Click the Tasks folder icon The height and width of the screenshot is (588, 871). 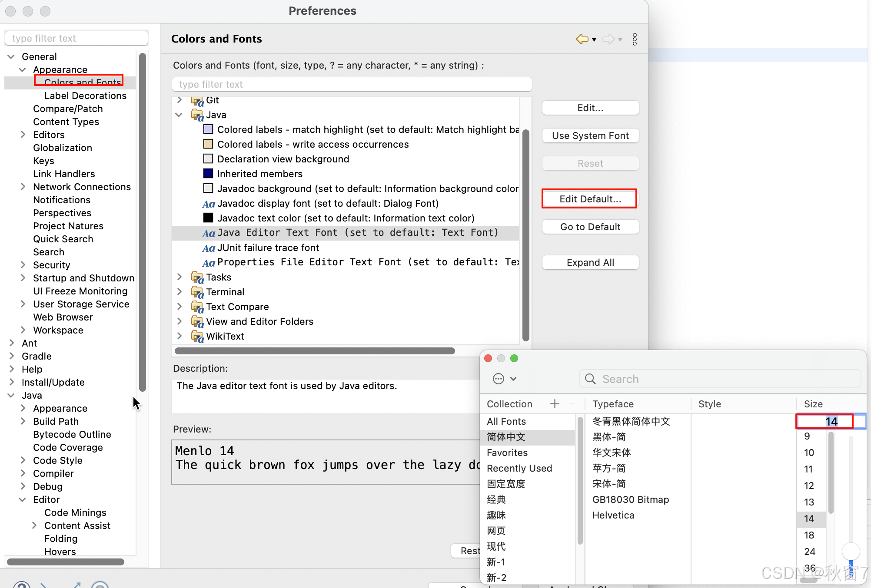coord(197,277)
